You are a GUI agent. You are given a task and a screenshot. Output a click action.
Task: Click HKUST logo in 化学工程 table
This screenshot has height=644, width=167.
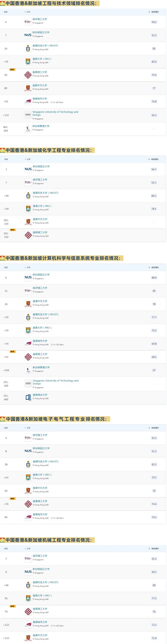click(x=28, y=196)
